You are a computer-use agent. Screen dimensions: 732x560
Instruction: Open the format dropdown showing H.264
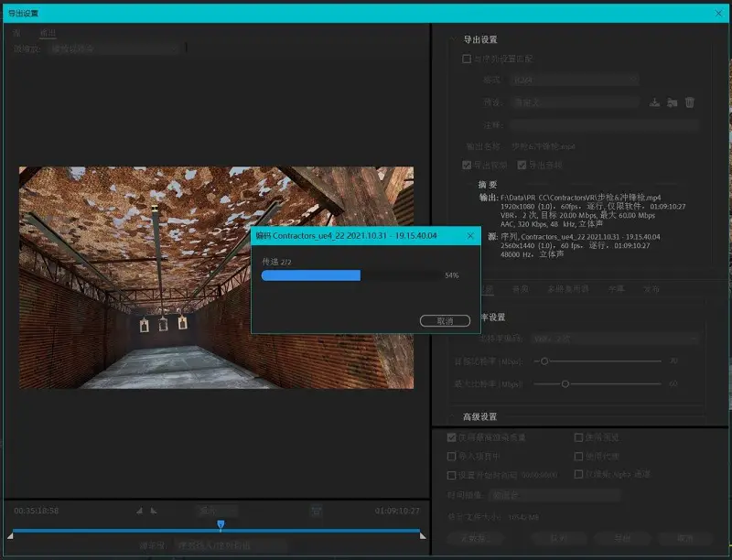pyautogui.click(x=575, y=80)
